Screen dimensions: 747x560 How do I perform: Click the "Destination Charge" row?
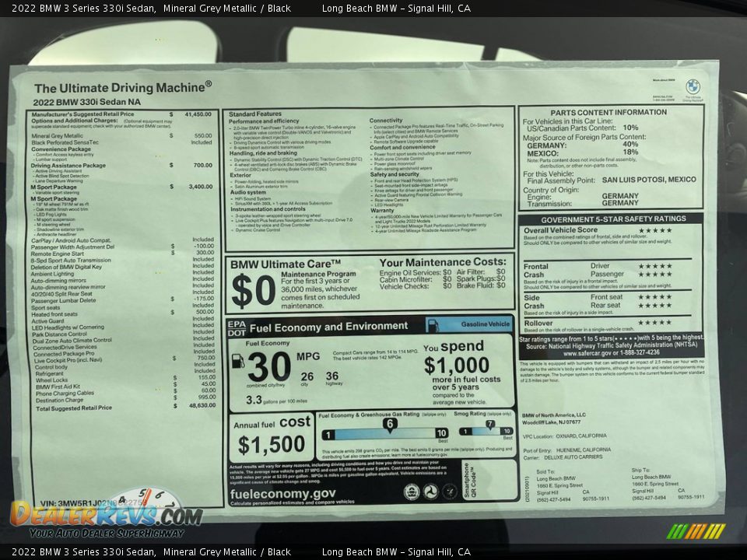point(126,400)
